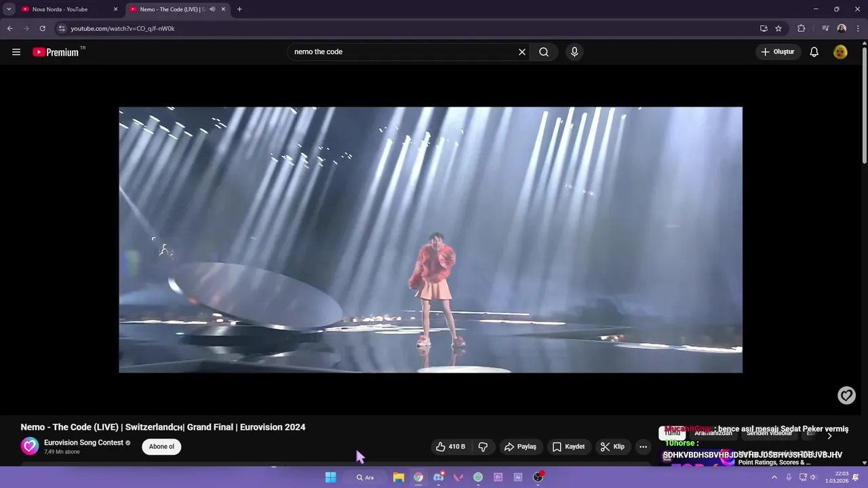Screen dimensions: 868x488
Task: Open OBS Studio from the taskbar
Action: pos(538,477)
